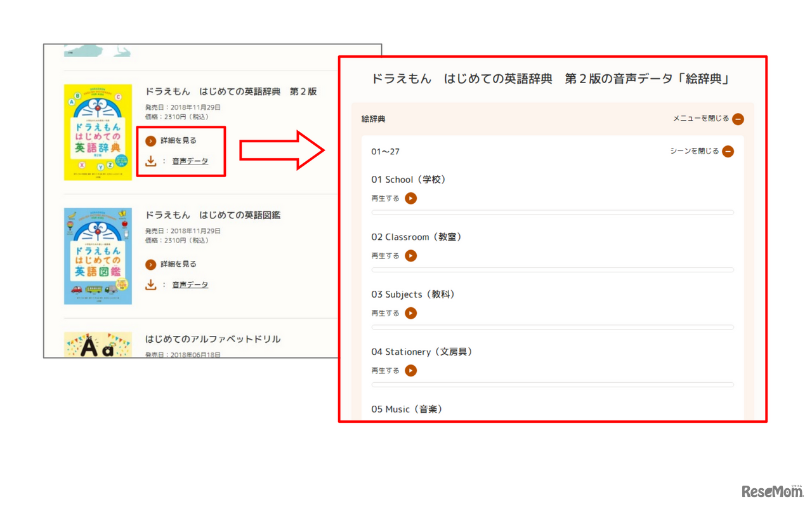Click price 2310円 of はじめての英語図鑑
Image resolution: width=812 pixels, height=506 pixels.
pyautogui.click(x=176, y=241)
